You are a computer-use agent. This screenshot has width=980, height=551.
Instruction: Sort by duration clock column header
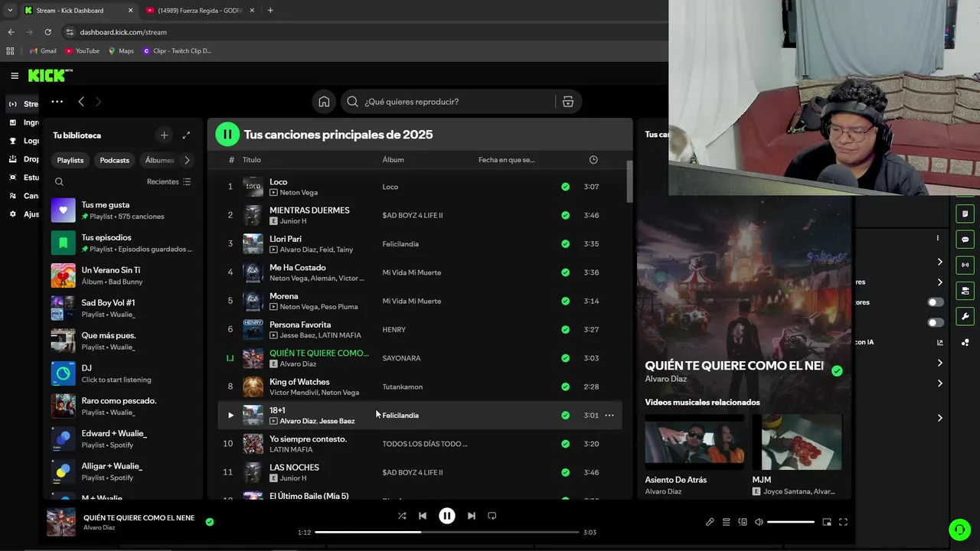pyautogui.click(x=593, y=160)
